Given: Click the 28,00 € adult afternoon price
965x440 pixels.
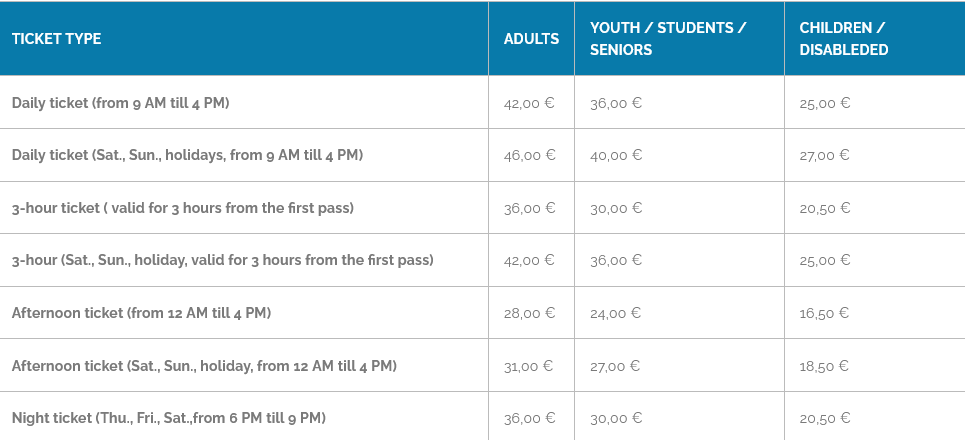Looking at the screenshot, I should (529, 313).
